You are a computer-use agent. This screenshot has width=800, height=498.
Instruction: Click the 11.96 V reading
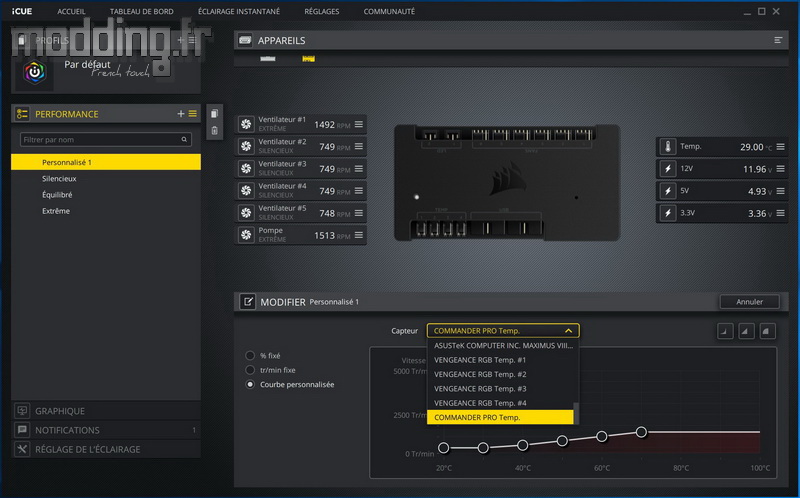coord(757,169)
